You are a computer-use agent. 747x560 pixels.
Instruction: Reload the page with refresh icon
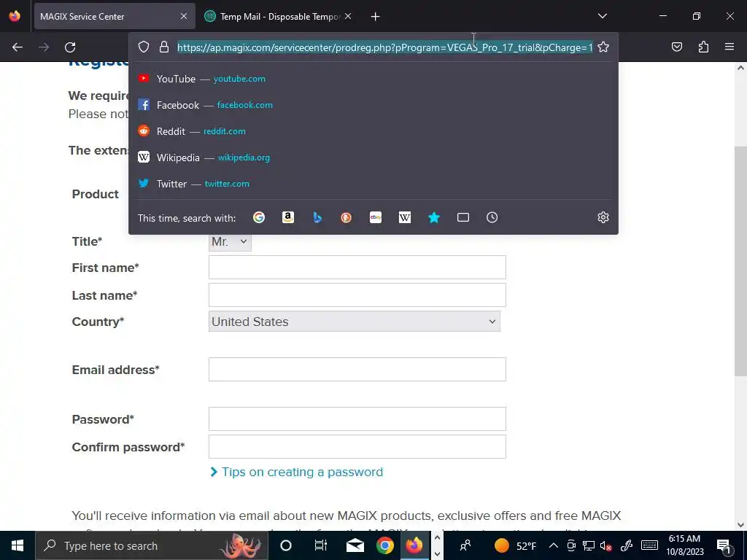(70, 47)
